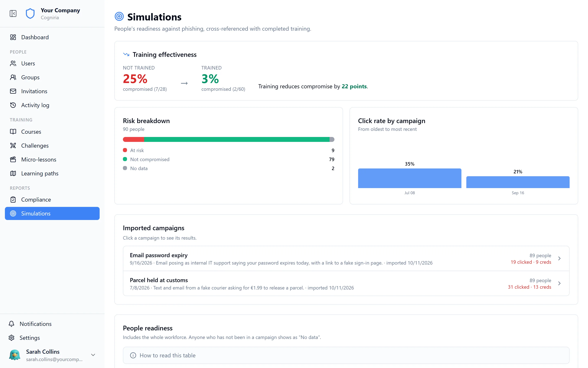Viewport: 588px width, 368px height.
Task: Click the "At risk" legend label
Action: click(137, 150)
